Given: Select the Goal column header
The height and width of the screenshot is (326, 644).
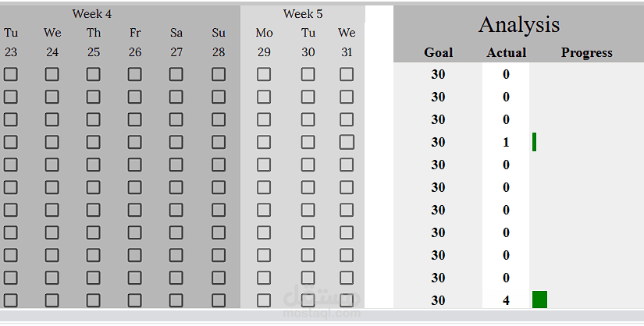Looking at the screenshot, I should pyautogui.click(x=438, y=53).
